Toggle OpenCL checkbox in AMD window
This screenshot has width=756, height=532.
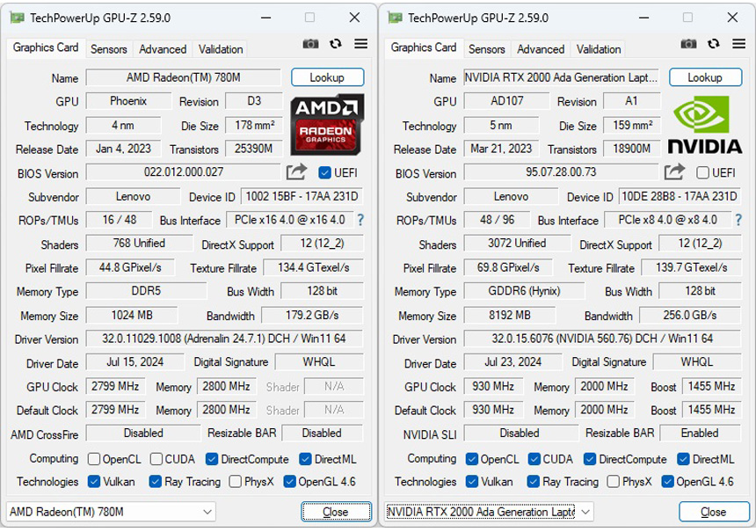click(94, 459)
